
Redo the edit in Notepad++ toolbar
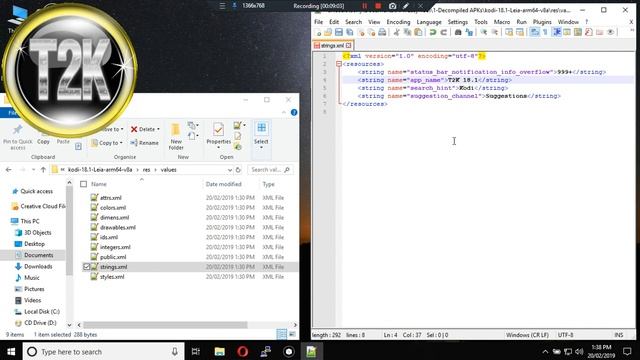443,33
